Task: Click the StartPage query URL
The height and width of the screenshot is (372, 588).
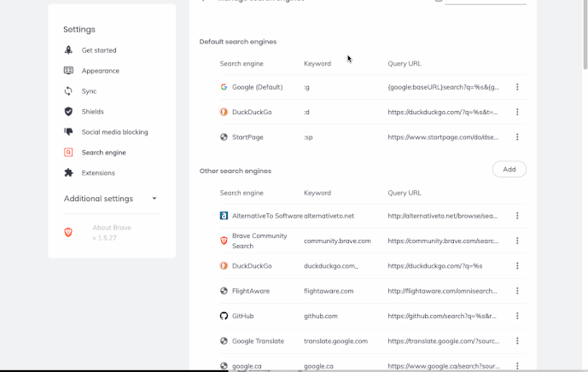Action: pos(443,137)
